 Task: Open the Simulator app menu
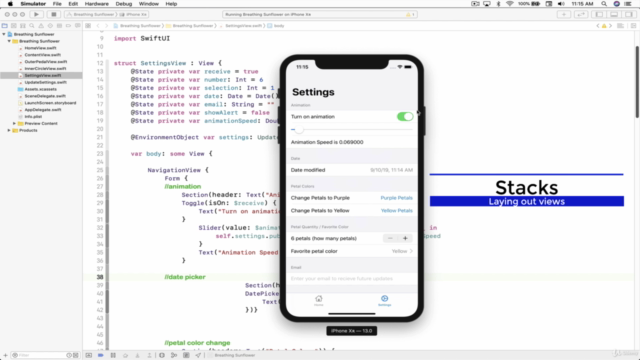[33, 4]
